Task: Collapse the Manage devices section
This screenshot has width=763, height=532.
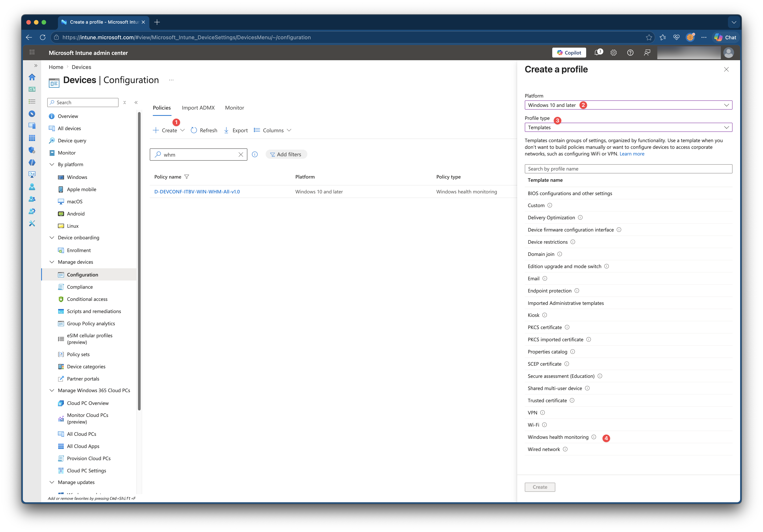Action: tap(52, 262)
